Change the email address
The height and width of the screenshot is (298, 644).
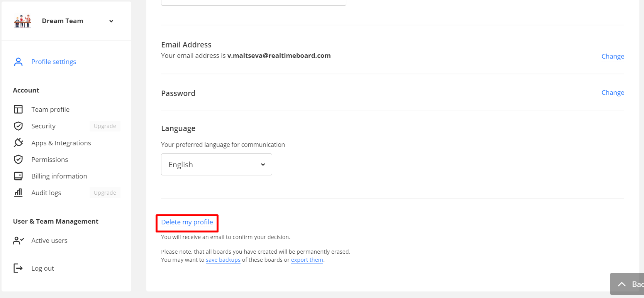click(612, 56)
